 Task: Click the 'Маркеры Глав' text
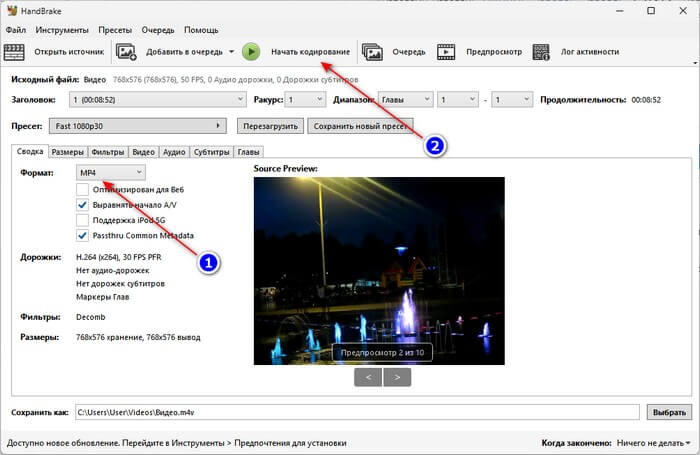[x=102, y=297]
